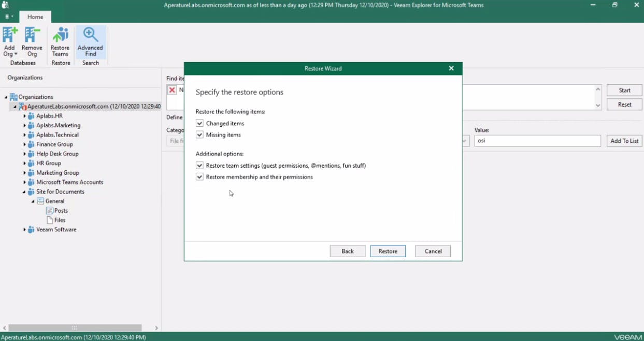Expand the Aplabs.HR tree node

pos(24,116)
